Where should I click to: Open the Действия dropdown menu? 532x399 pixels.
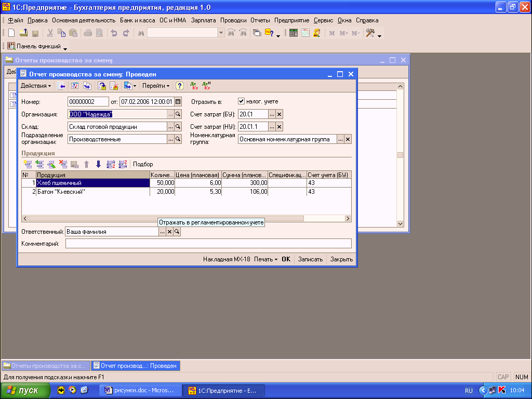tap(36, 86)
